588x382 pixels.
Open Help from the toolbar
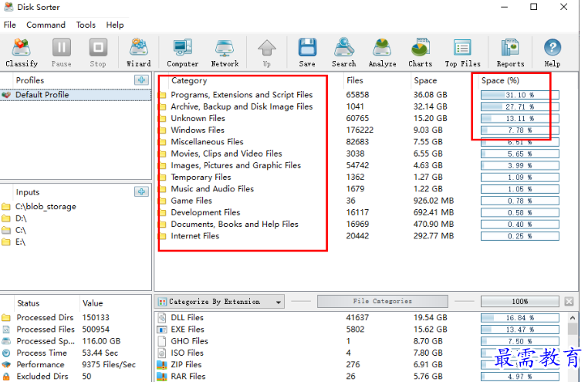coord(553,52)
